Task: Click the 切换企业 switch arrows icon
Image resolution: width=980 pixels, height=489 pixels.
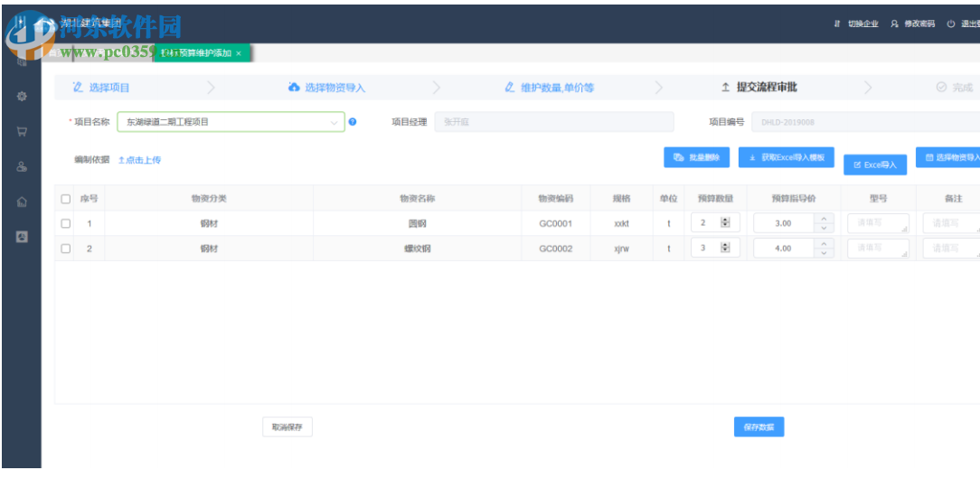Action: (837, 24)
